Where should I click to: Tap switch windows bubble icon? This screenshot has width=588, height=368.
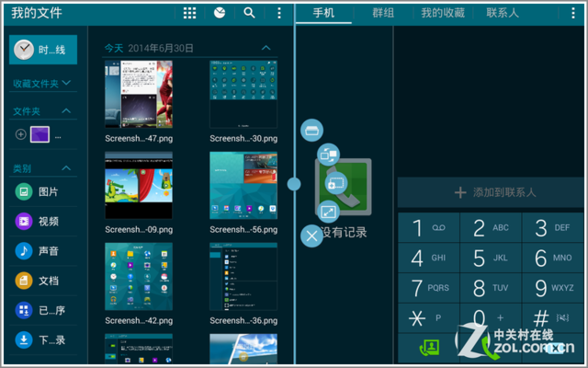tap(329, 155)
